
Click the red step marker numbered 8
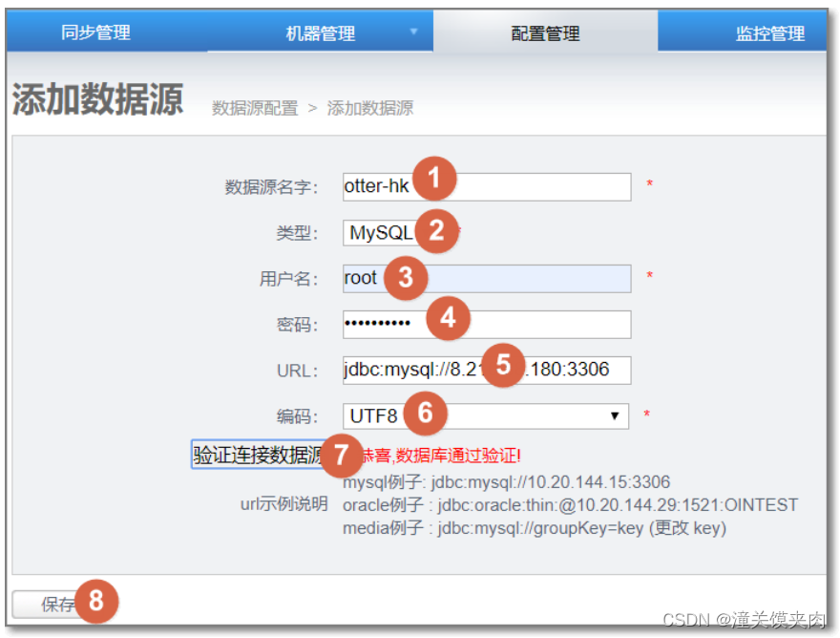[96, 602]
